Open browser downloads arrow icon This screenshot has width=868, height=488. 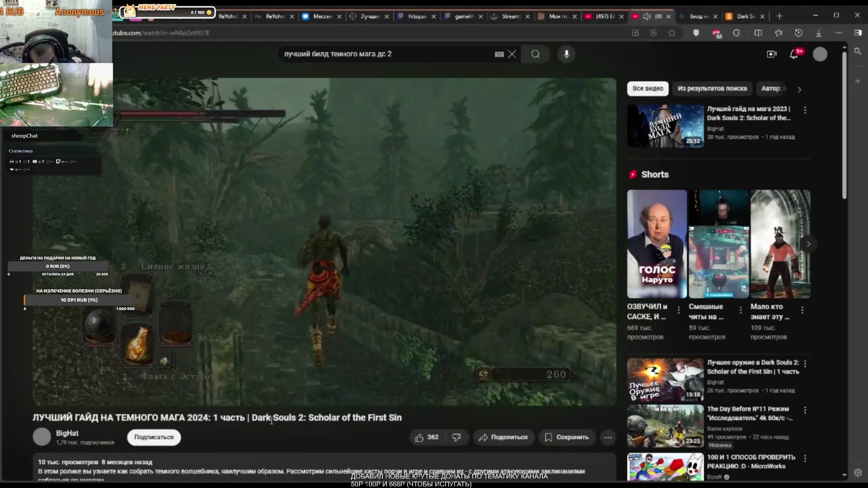(818, 33)
